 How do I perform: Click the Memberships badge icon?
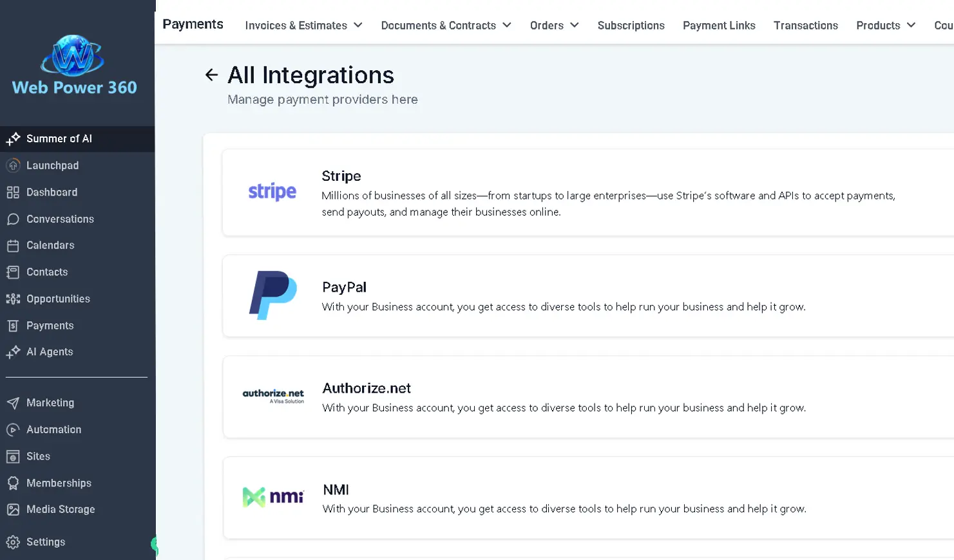13,483
